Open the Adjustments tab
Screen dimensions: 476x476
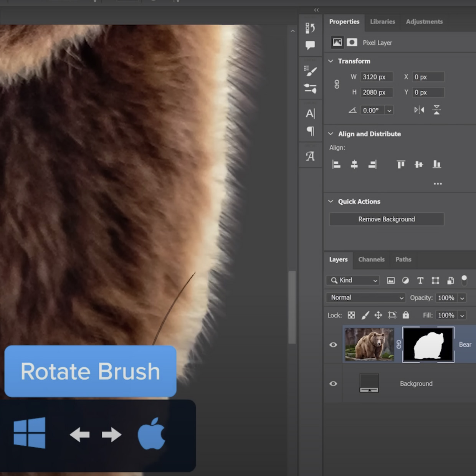coord(424,22)
